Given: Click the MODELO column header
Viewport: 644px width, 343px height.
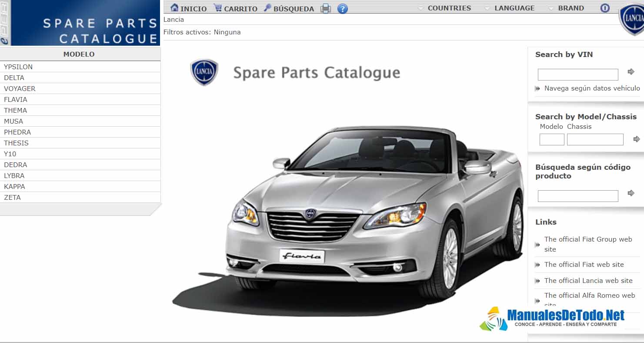Looking at the screenshot, I should coord(80,54).
